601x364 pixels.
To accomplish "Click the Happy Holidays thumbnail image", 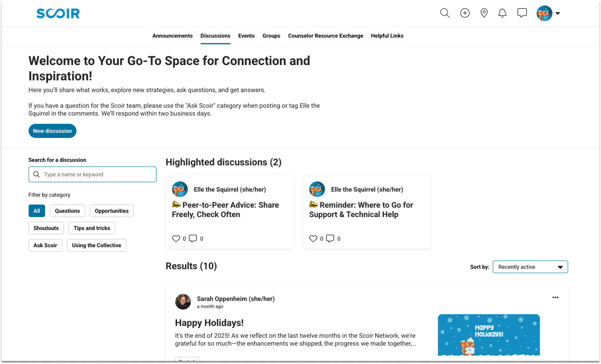I will click(x=488, y=335).
